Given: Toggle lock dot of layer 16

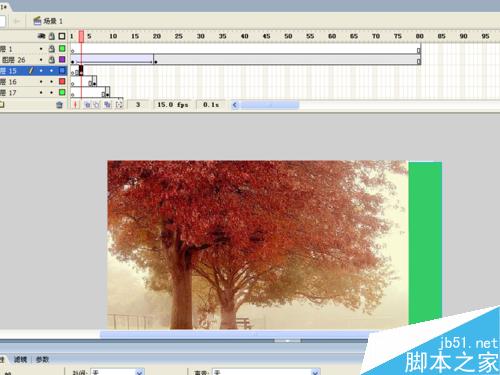Looking at the screenshot, I should [51, 82].
